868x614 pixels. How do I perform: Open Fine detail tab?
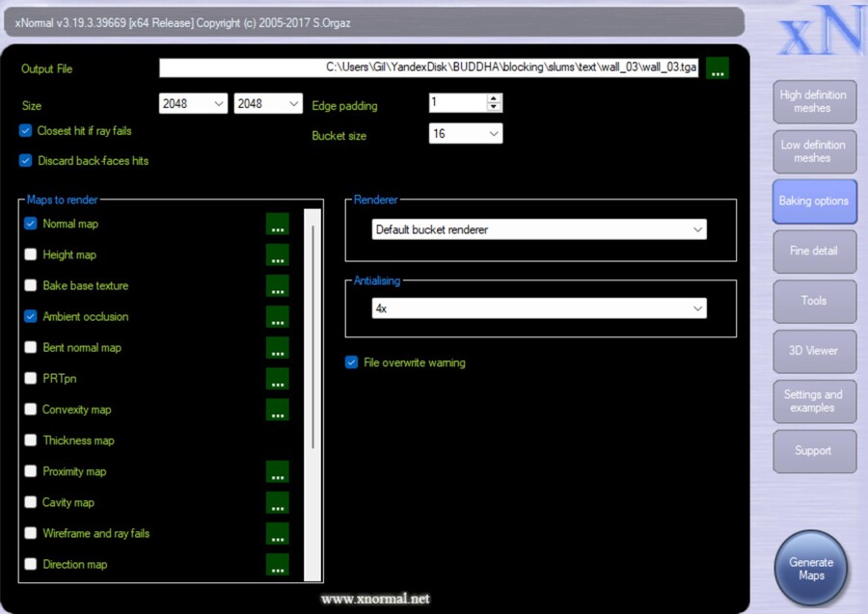point(814,252)
